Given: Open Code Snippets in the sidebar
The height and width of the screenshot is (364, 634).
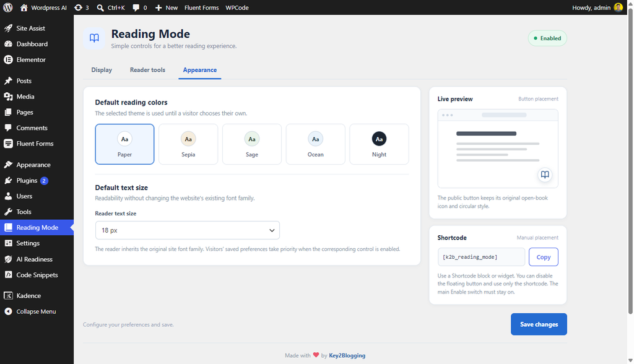Looking at the screenshot, I should pos(37,275).
